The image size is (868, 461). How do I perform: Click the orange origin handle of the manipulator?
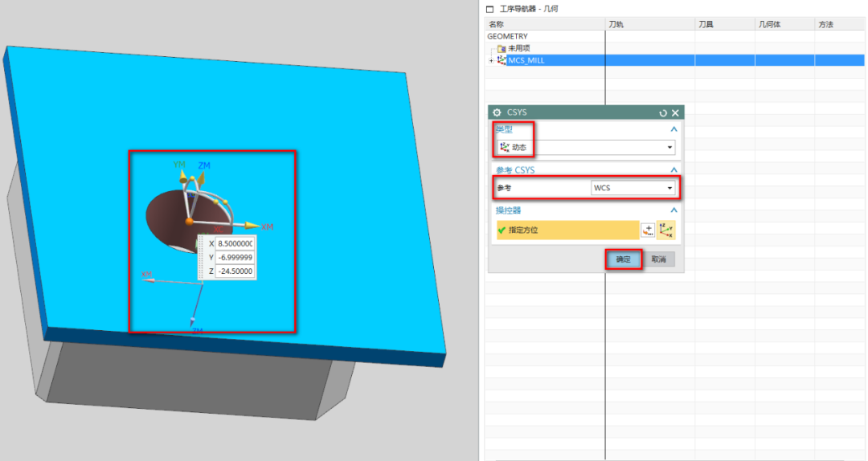click(x=189, y=221)
